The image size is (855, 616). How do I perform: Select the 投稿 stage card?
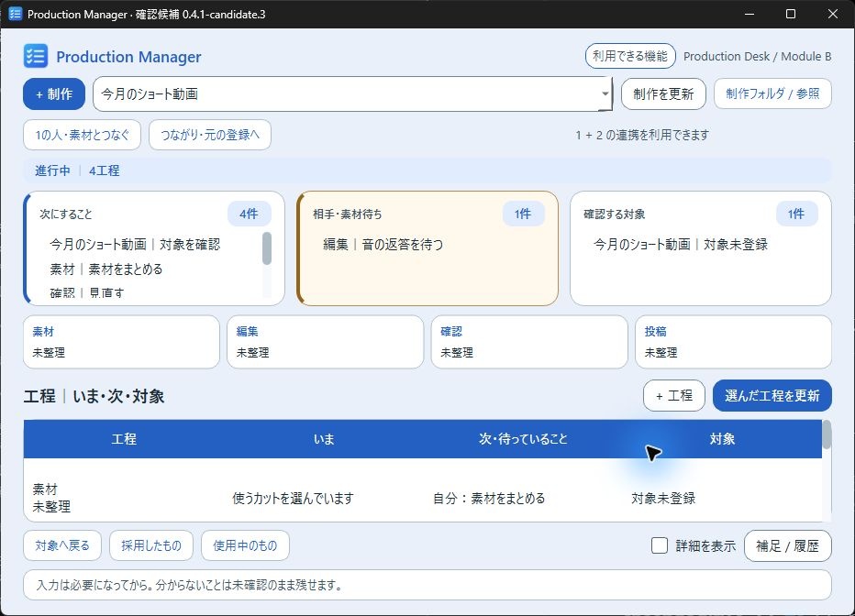coord(733,342)
